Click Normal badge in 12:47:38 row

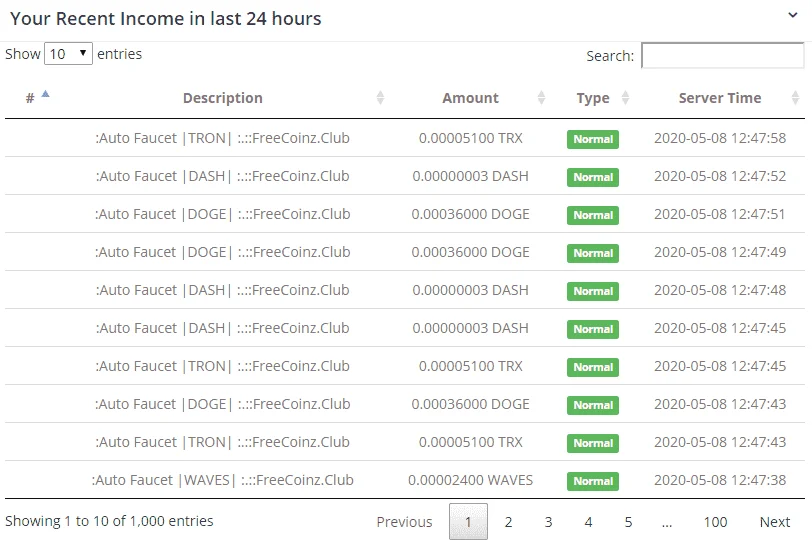[x=593, y=481]
